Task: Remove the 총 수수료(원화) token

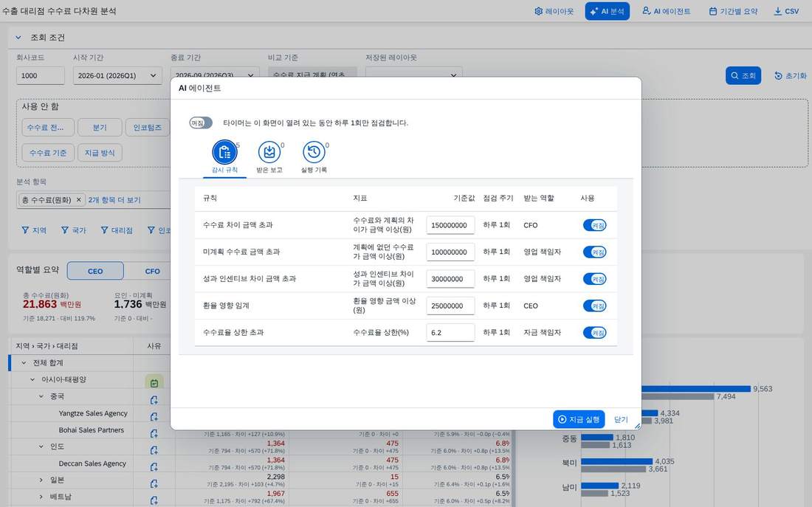Action: point(79,199)
